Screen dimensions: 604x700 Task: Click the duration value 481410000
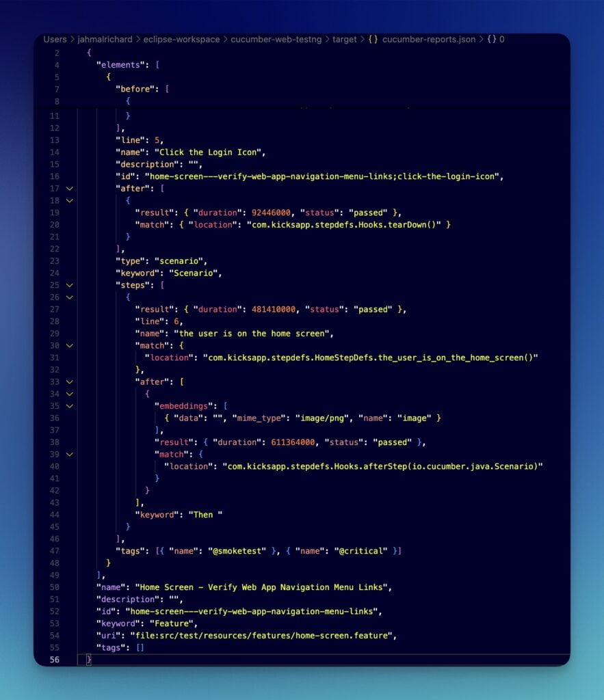tap(274, 309)
